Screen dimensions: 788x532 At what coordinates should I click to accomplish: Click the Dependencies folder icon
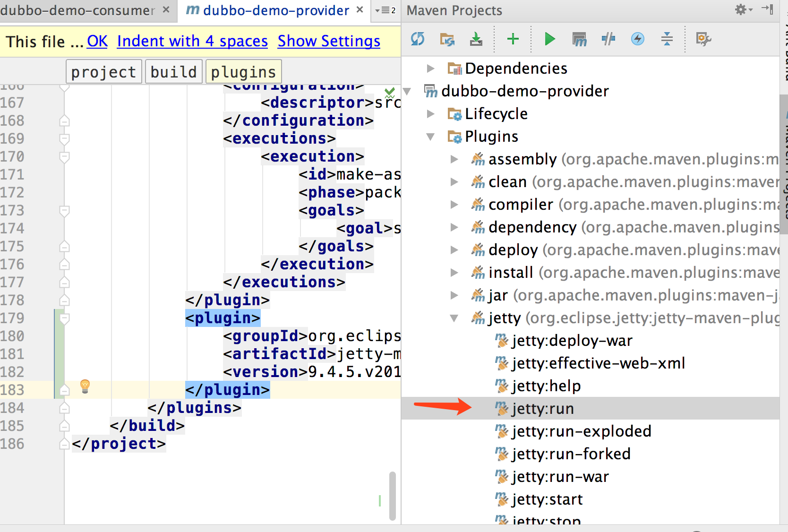click(x=454, y=69)
